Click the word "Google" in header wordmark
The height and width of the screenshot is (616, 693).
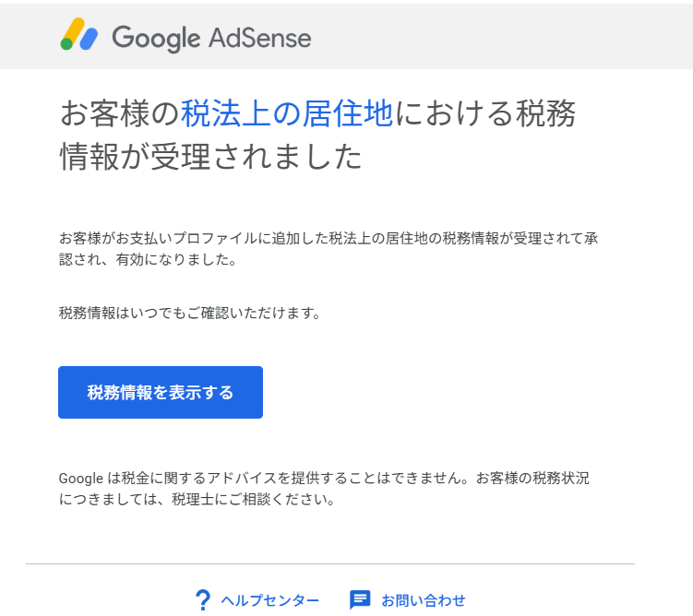click(156, 38)
